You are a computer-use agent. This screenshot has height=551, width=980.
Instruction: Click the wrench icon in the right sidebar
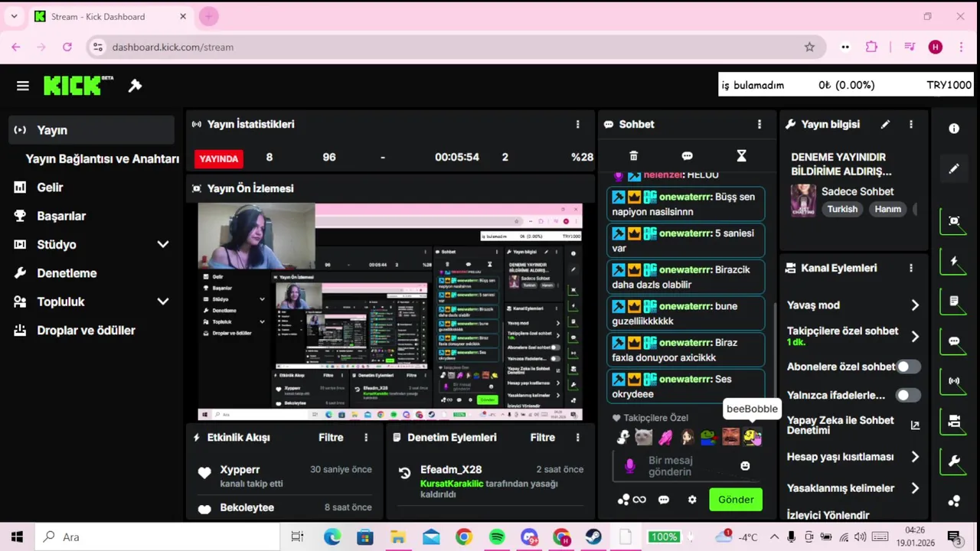tap(954, 461)
